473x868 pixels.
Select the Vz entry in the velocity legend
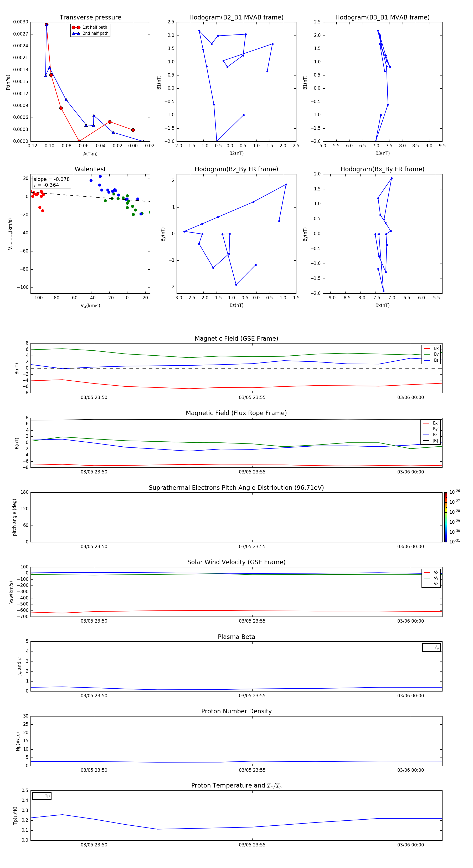pyautogui.click(x=431, y=584)
